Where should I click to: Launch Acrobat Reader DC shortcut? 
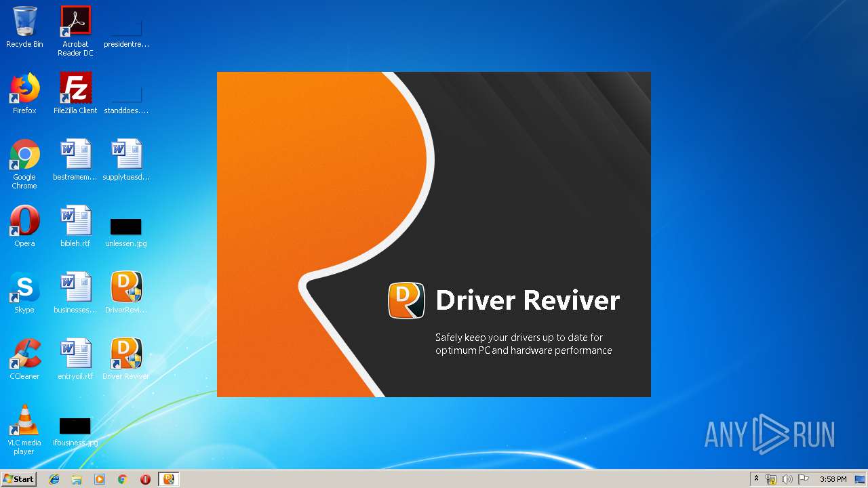[75, 30]
